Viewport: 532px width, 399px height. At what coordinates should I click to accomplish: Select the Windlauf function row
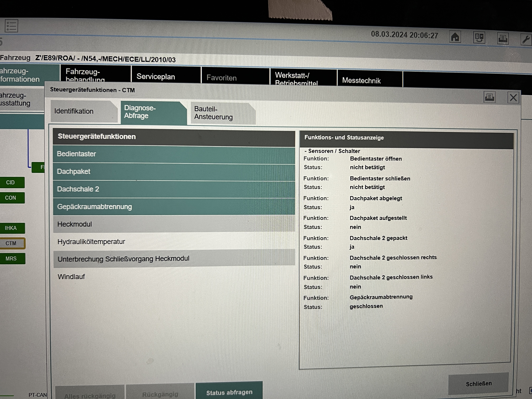pos(174,276)
